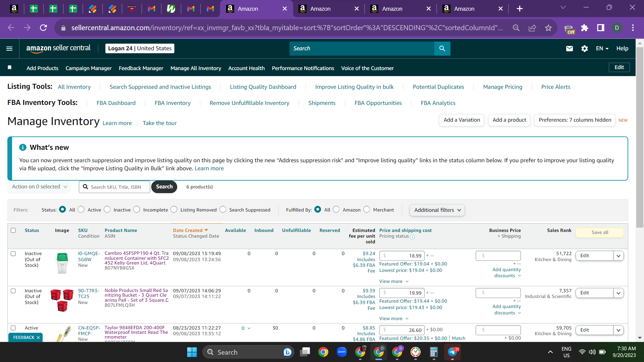Open the Task View icon in taskbar
The width and height of the screenshot is (644, 362).
coord(305,352)
